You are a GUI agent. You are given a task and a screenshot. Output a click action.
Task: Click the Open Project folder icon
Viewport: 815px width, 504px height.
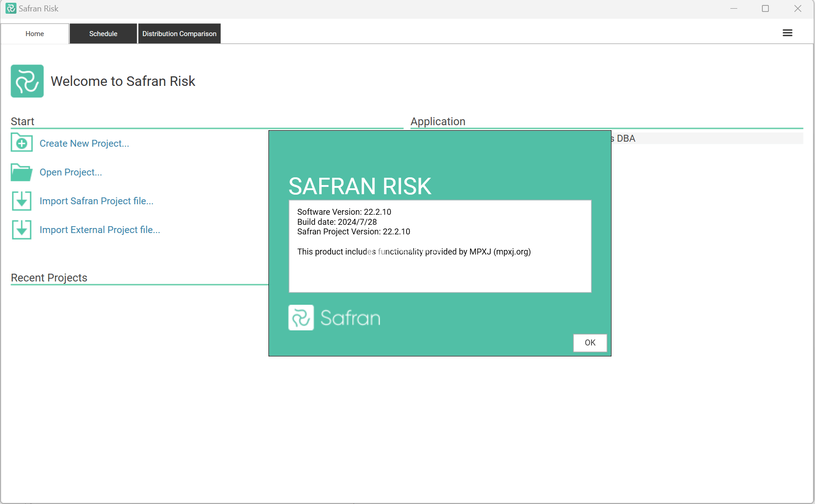[x=21, y=172]
